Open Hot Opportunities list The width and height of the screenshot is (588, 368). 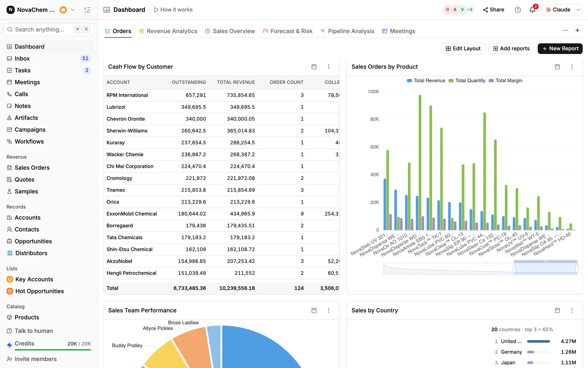(x=49, y=291)
